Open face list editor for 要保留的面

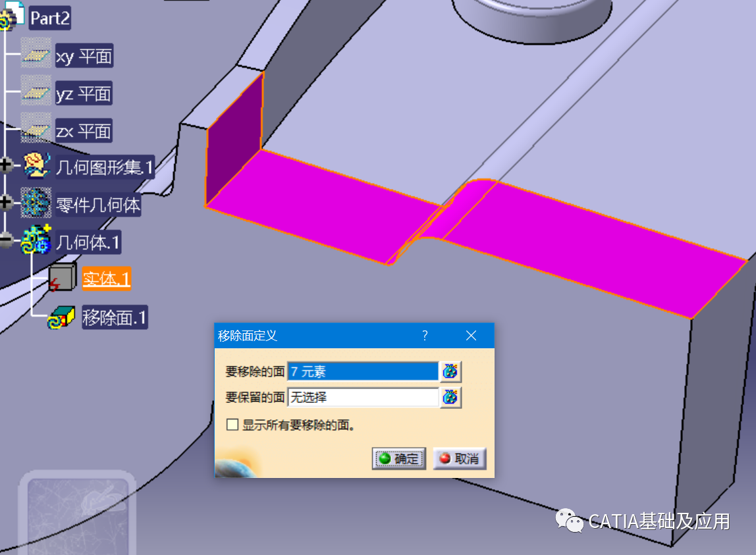[450, 397]
